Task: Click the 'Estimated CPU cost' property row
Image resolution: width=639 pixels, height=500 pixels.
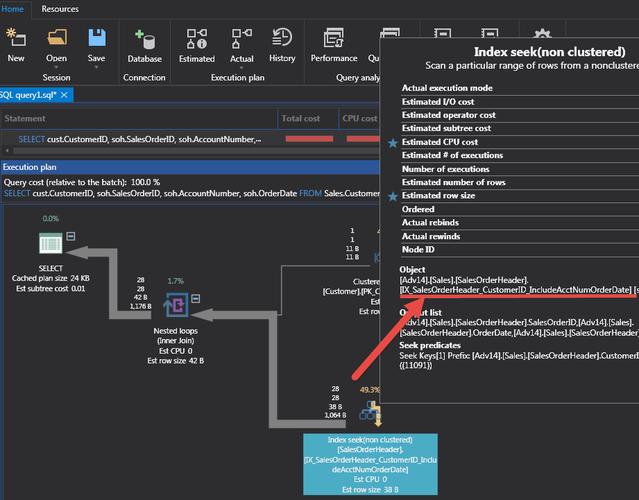Action: (x=520, y=142)
